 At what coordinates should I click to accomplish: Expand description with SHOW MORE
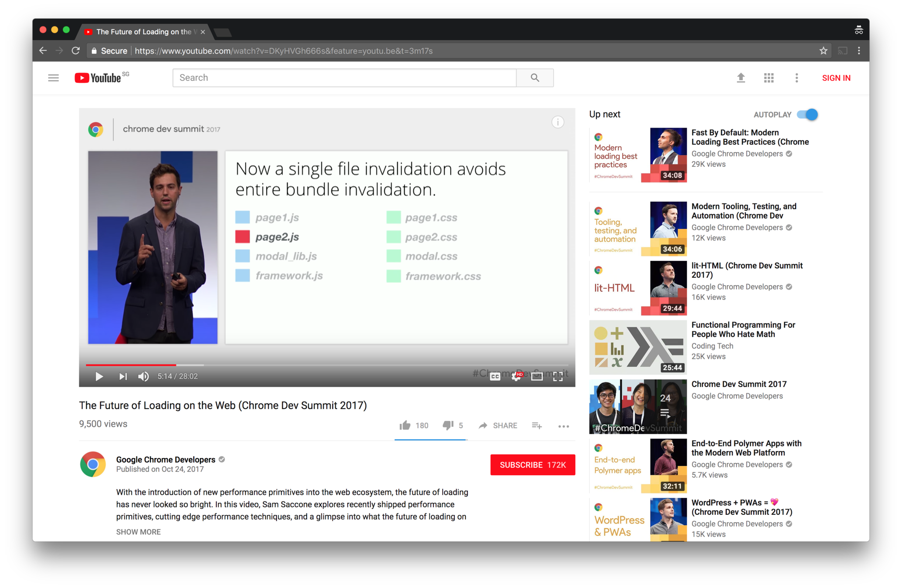point(138,532)
